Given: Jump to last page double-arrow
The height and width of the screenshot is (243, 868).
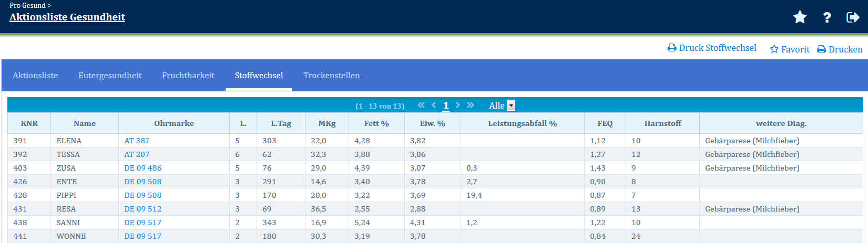Looking at the screenshot, I should click(x=471, y=105).
